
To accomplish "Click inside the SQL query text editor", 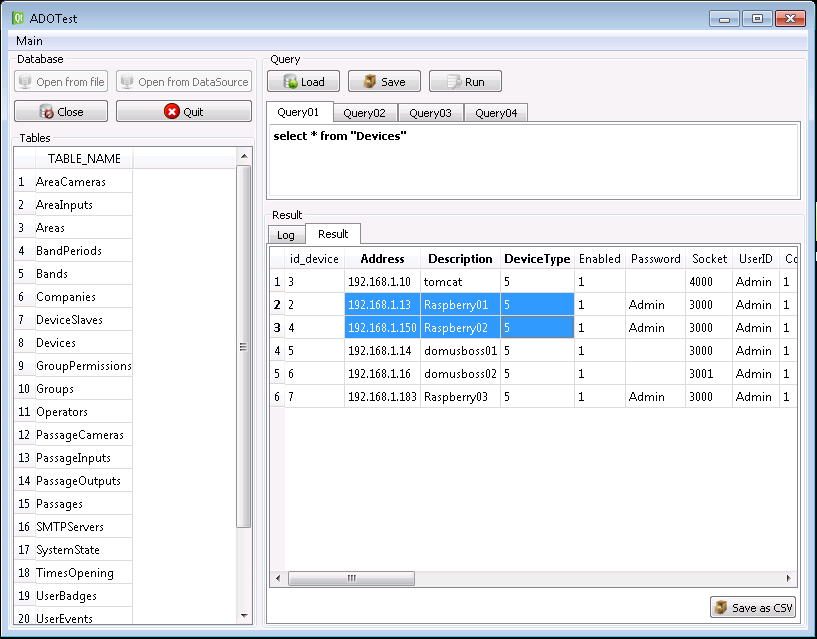I will [533, 160].
